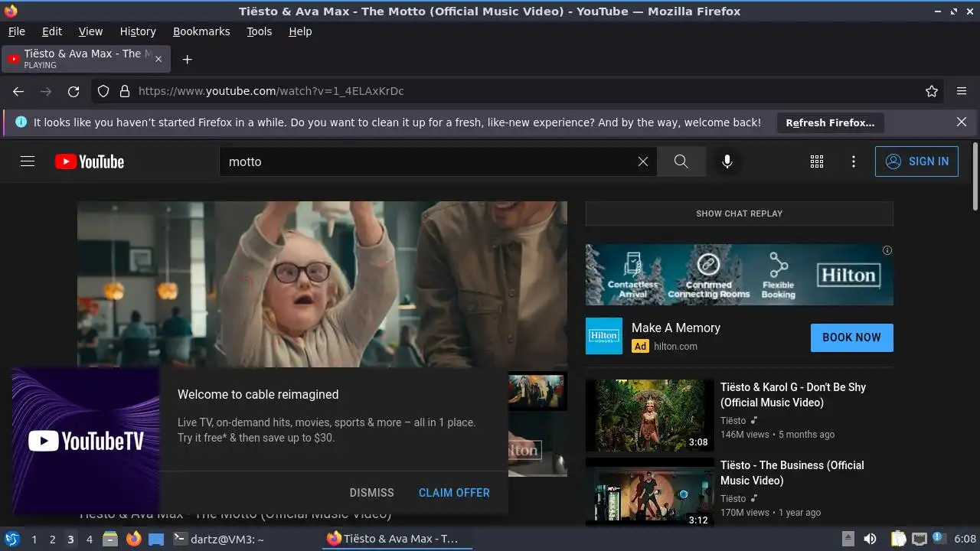The width and height of the screenshot is (980, 551).
Task: Open the Help menu
Action: (x=300, y=31)
